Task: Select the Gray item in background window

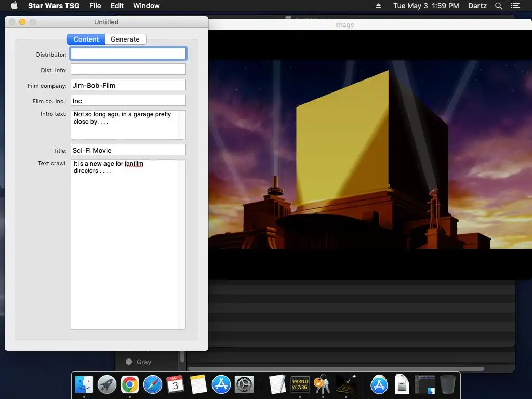Action: (138, 362)
